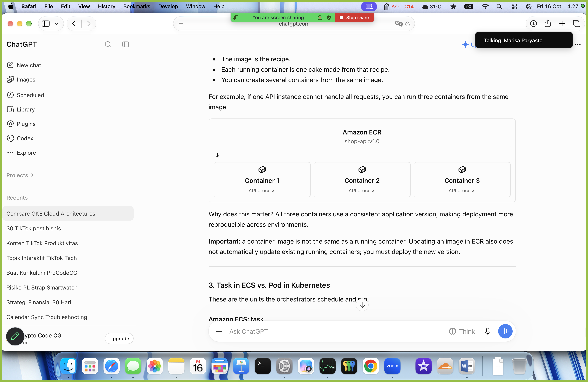The image size is (588, 382).
Task: Open Scheduled tasks
Action: pos(25,95)
